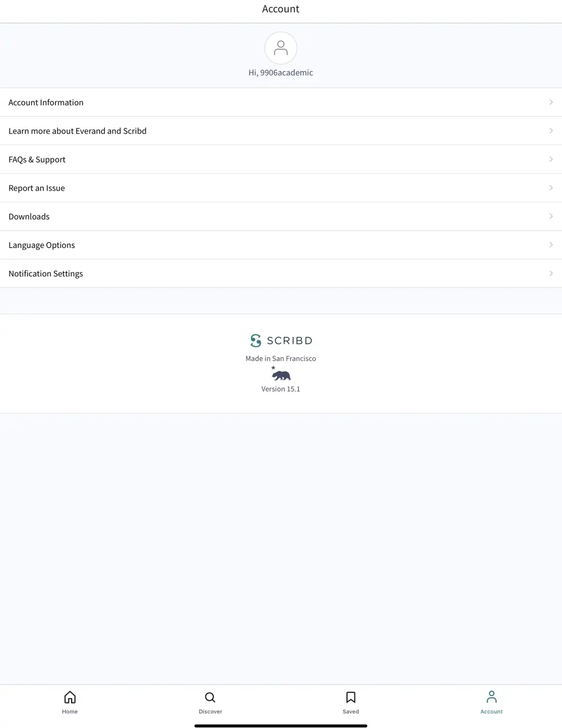Viewport: 562px width, 728px height.
Task: Open Account Information
Action: coord(281,102)
